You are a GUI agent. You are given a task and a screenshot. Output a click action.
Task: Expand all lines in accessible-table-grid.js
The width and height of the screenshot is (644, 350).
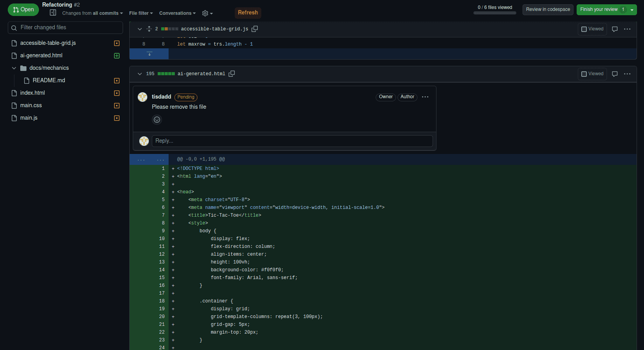point(149,29)
